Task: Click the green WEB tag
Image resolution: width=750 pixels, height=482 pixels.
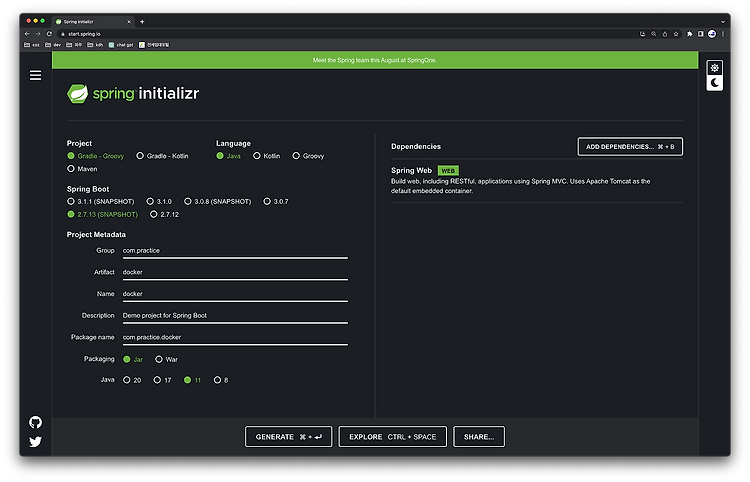Action: click(448, 171)
